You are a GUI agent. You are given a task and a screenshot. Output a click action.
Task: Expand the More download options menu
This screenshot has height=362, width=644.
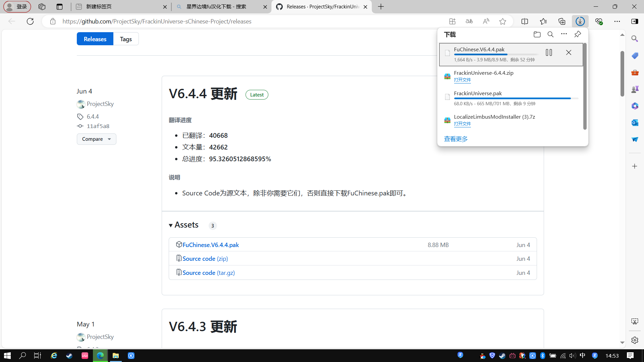(564, 34)
